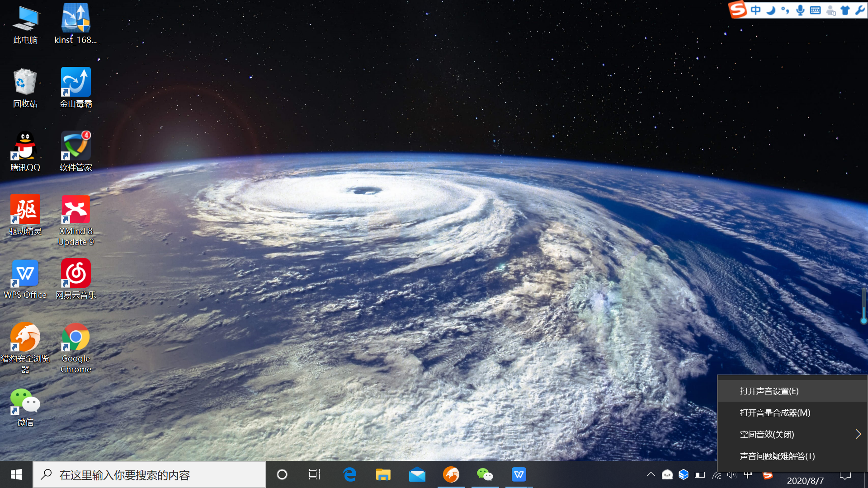Toggle the 中 input indicator in the tray
Viewport: 868px width, 488px height.
click(748, 475)
